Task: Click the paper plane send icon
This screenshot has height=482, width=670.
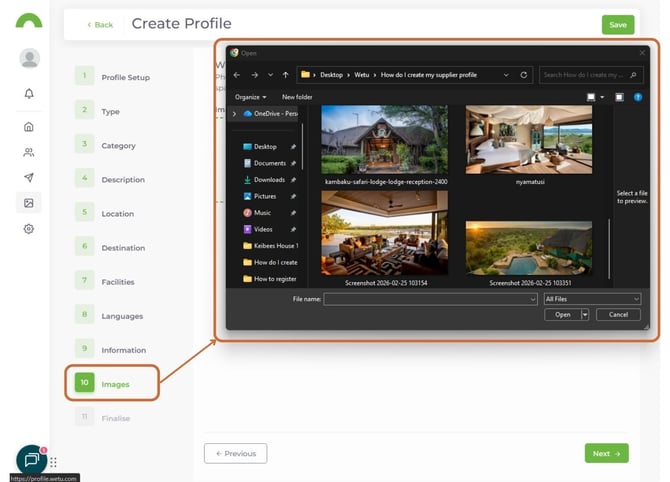Action: tap(29, 177)
